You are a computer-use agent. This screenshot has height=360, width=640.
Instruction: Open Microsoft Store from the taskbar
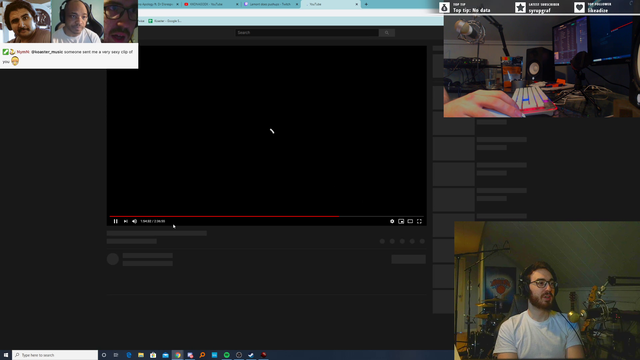point(153,355)
